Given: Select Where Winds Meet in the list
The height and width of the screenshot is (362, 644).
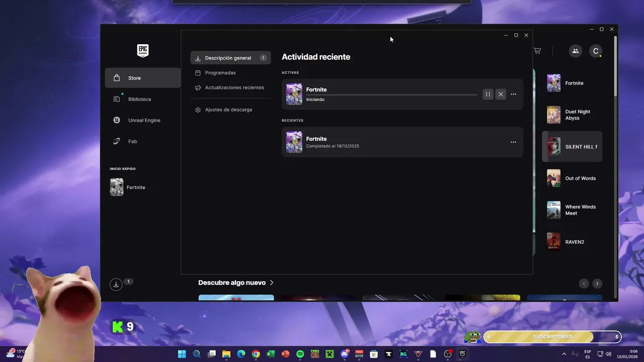Looking at the screenshot, I should click(x=572, y=210).
